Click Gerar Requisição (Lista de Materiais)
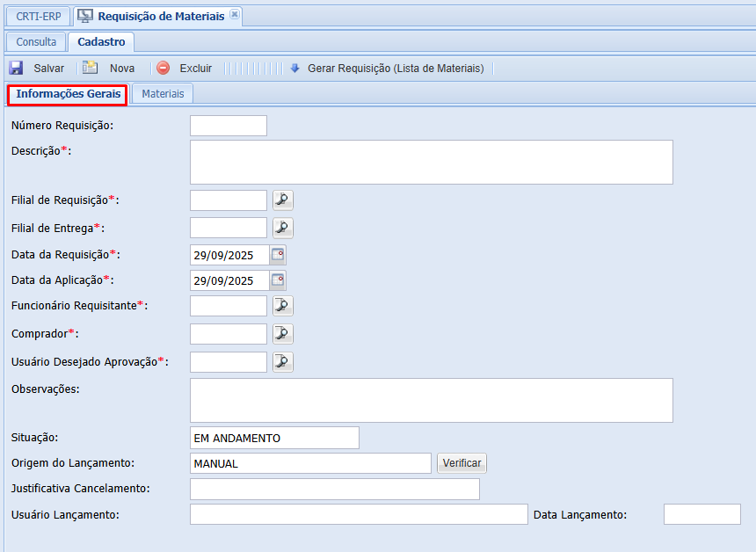This screenshot has height=552, width=756. tap(396, 69)
